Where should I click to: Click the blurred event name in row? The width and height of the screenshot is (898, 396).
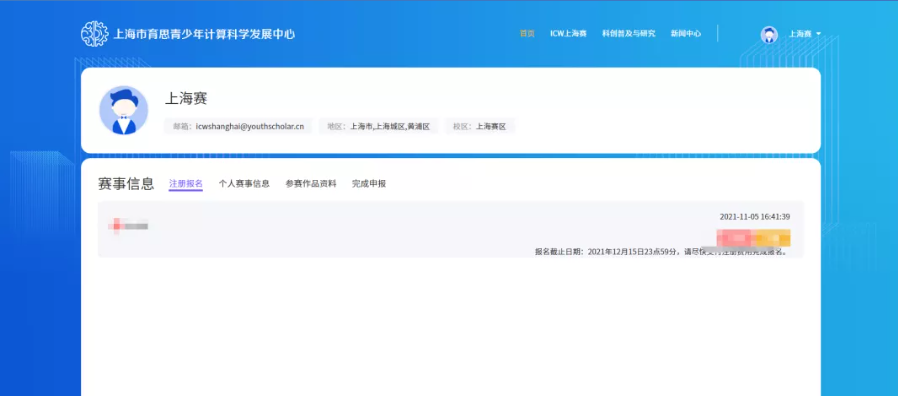pos(128,226)
